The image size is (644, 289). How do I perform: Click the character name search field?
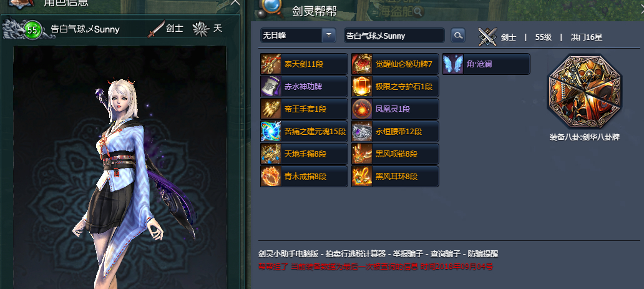click(394, 36)
